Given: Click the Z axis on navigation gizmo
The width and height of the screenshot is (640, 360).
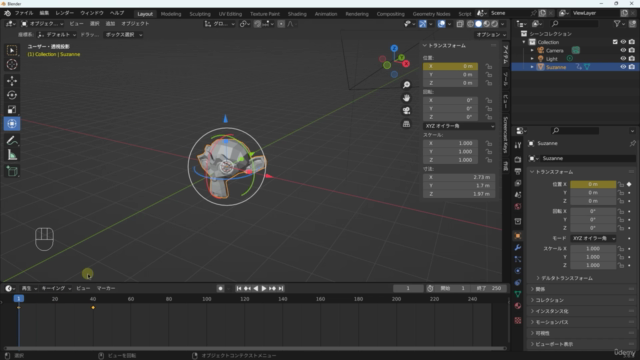Looking at the screenshot, I should click(x=394, y=48).
